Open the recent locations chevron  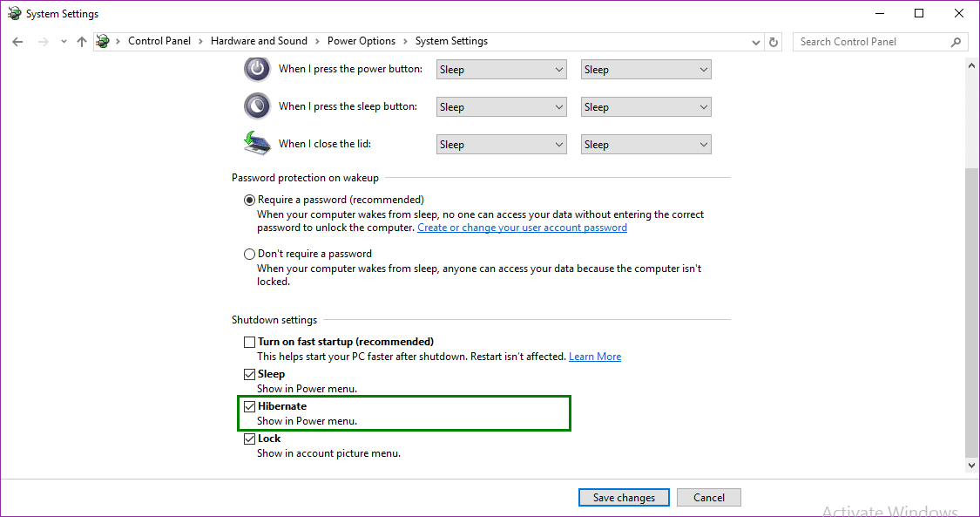[x=63, y=42]
